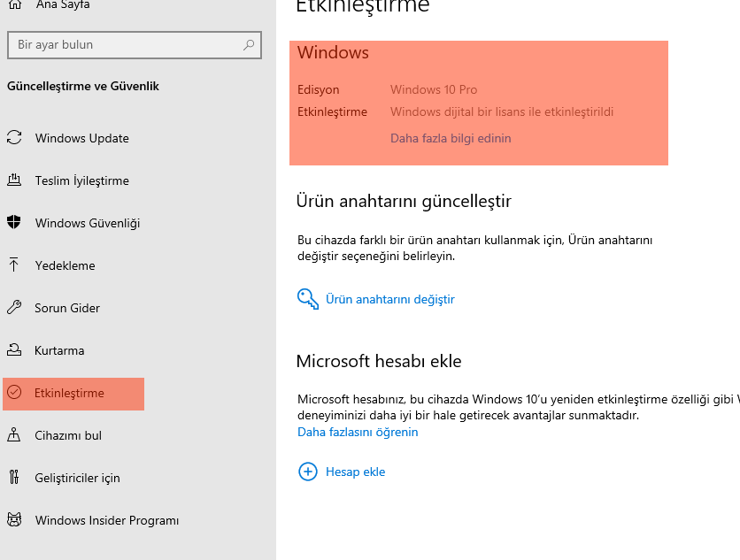Select the Windows Update sidebar icon
Image resolution: width=740 pixels, height=560 pixels.
(x=14, y=138)
